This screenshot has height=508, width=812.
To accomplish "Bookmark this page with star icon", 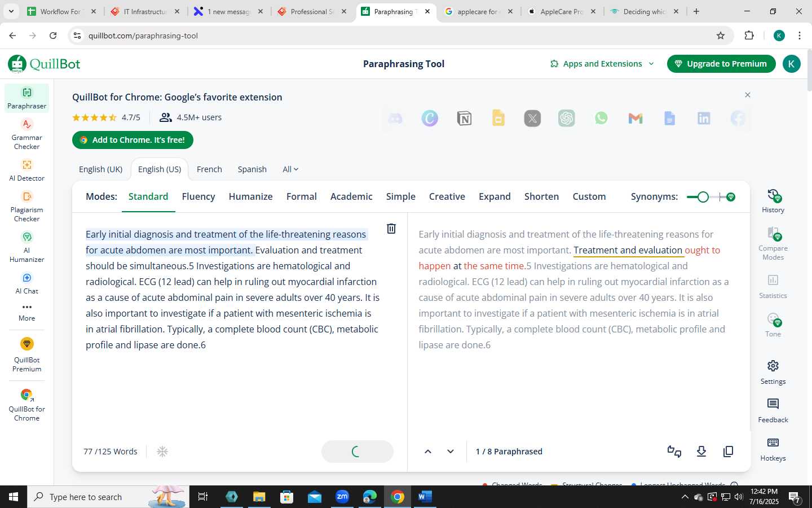I will tap(721, 36).
